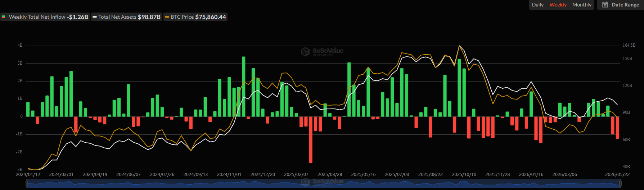Click the 4B left axis value
Screen dimensions: 644x190
pos(20,45)
